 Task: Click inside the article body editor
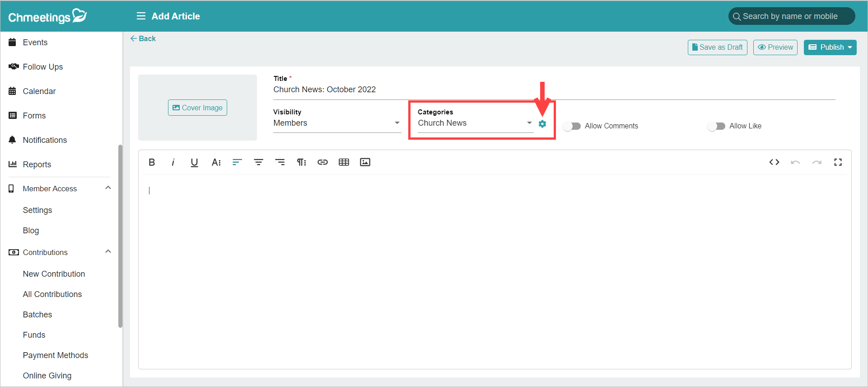coord(495,271)
